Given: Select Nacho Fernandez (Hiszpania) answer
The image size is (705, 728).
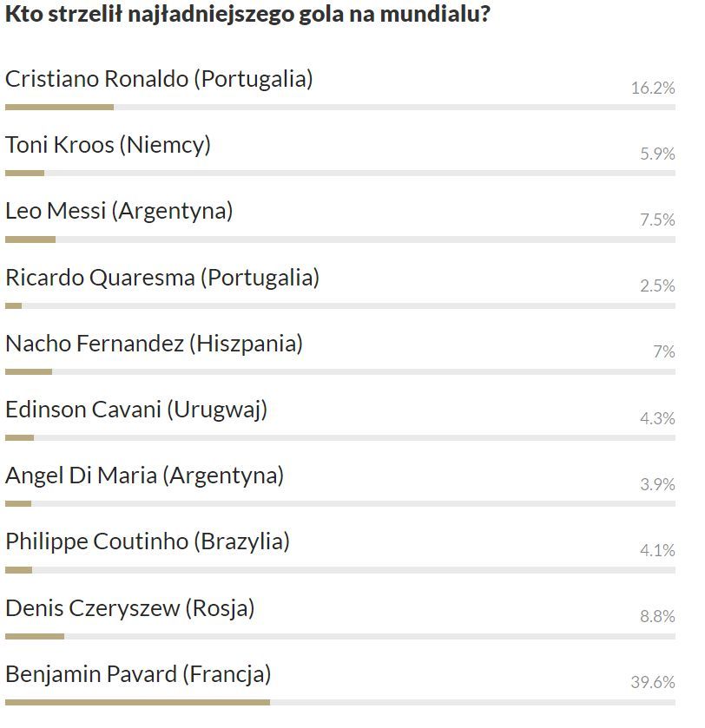Looking at the screenshot, I should (x=154, y=344).
